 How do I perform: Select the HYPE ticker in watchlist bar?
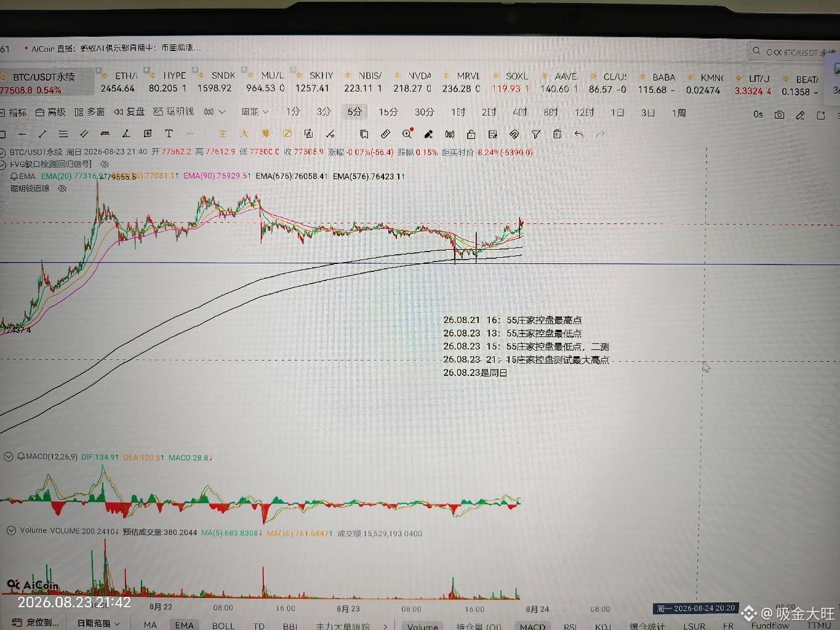coord(168,82)
